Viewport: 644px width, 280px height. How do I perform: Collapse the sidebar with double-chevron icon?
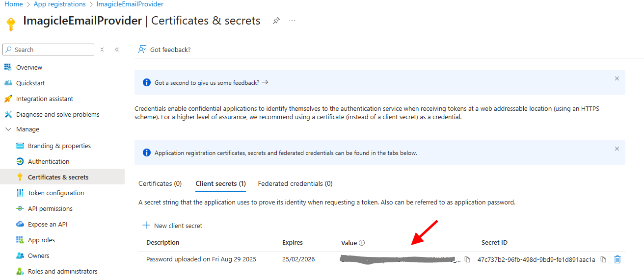click(117, 50)
